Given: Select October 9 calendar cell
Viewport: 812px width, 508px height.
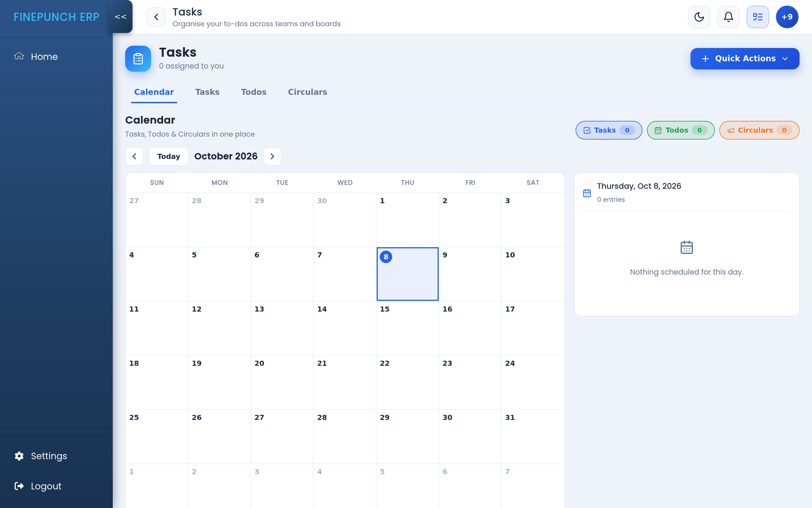Looking at the screenshot, I should click(x=470, y=274).
